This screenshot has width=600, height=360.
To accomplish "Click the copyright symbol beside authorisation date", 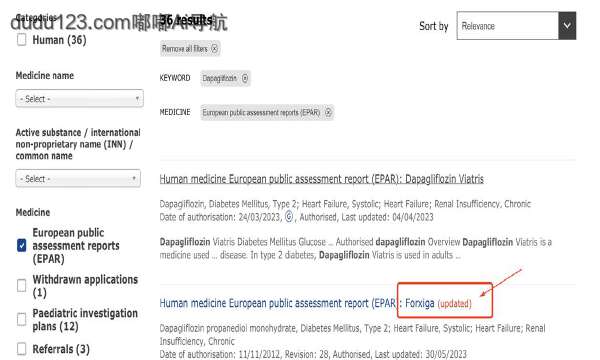I will pyautogui.click(x=289, y=217).
